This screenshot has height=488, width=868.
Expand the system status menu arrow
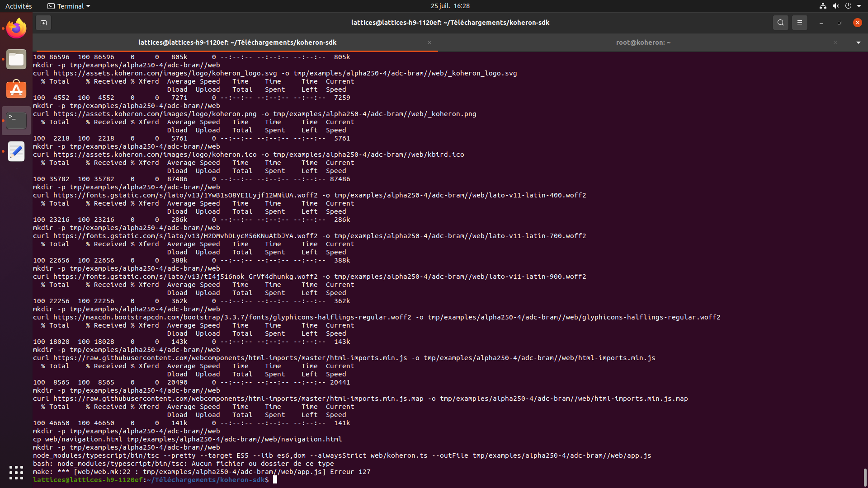tap(860, 6)
